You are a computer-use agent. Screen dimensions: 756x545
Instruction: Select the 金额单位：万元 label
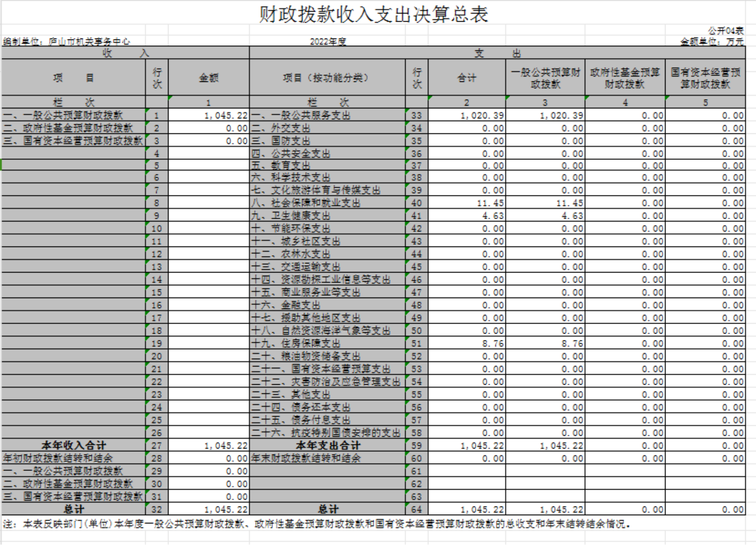(x=711, y=42)
